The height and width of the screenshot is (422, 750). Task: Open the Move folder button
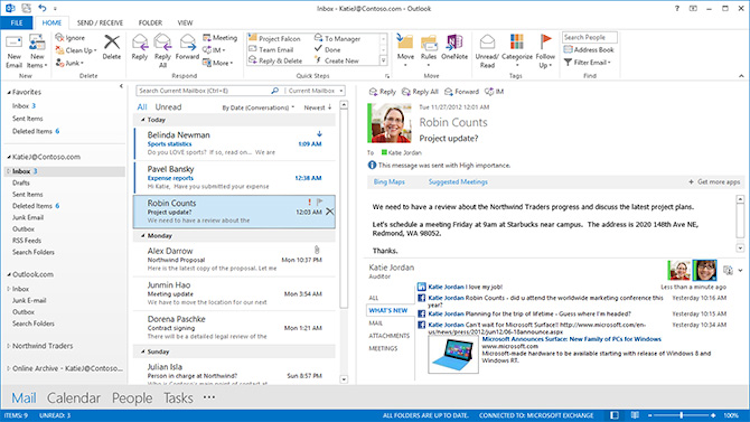(x=405, y=50)
